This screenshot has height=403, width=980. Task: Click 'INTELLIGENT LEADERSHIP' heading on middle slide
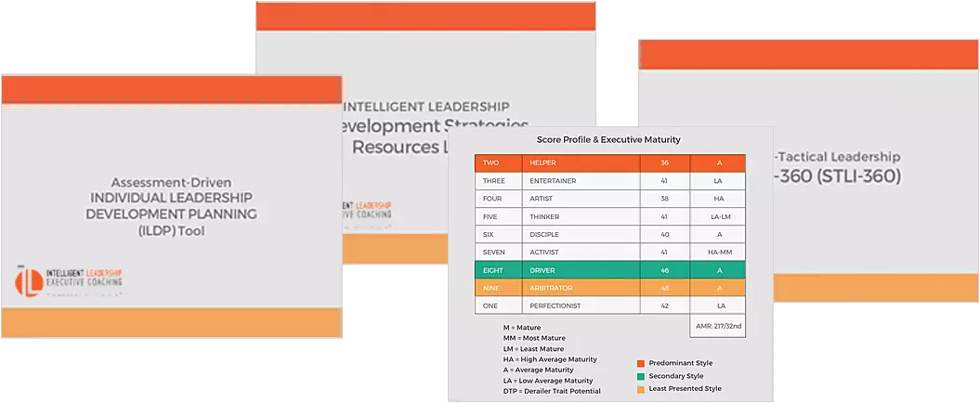point(427,106)
